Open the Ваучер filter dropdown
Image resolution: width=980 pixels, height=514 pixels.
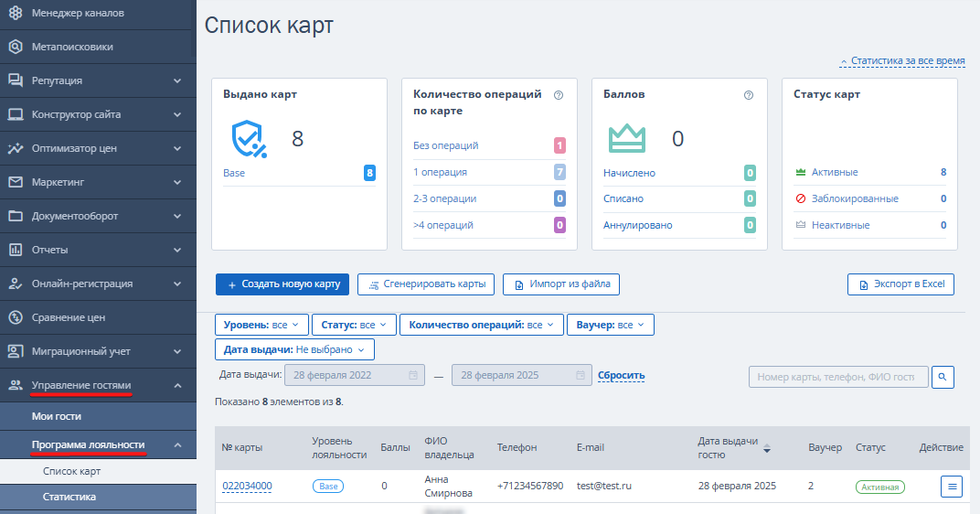(611, 325)
